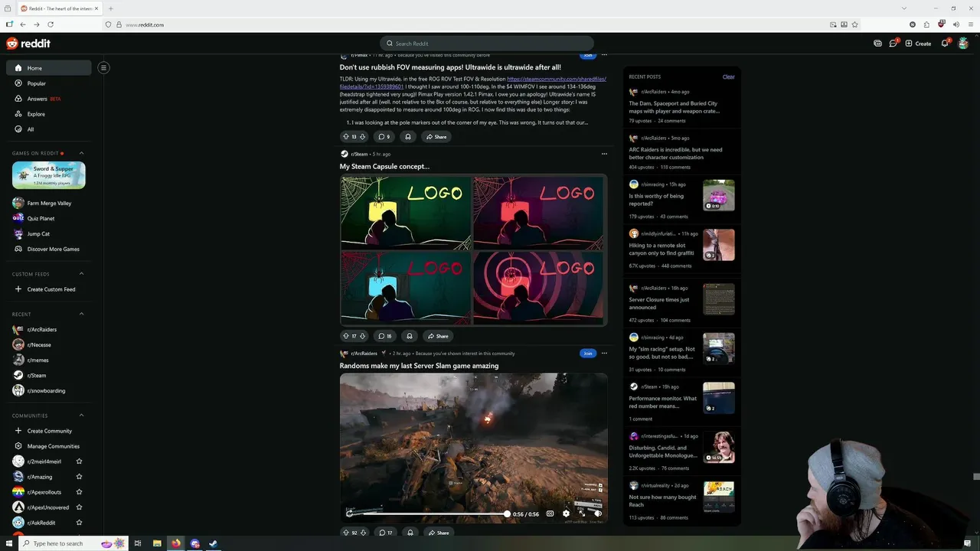
Task: Upvote the Pimax FOV post
Action: pos(345,137)
